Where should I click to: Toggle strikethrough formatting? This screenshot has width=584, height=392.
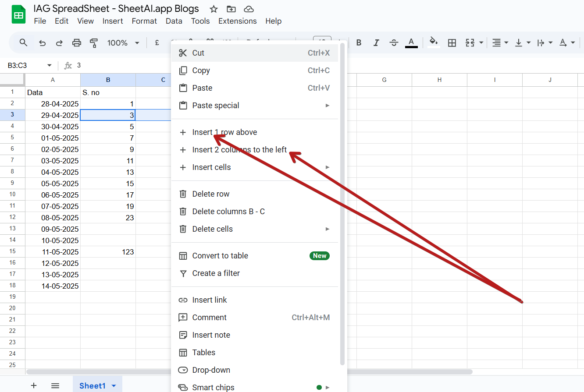(x=394, y=42)
